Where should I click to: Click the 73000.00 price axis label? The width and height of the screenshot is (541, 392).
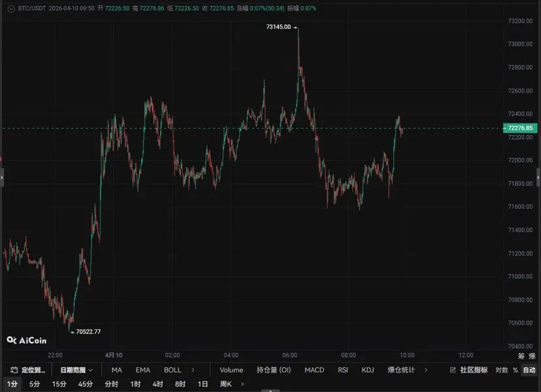pos(520,44)
